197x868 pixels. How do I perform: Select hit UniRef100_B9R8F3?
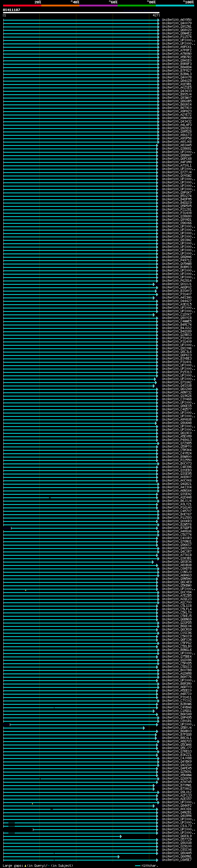click(176, 64)
